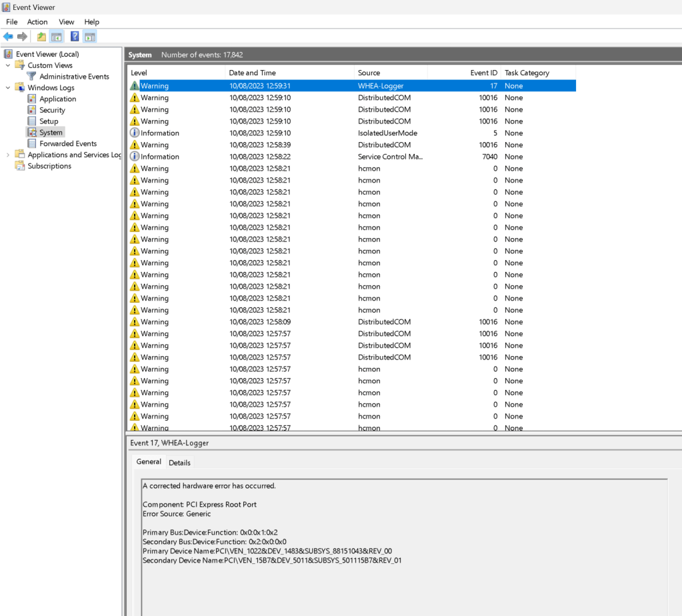Image resolution: width=682 pixels, height=616 pixels.
Task: Click the Setup log icon
Action: coord(32,121)
